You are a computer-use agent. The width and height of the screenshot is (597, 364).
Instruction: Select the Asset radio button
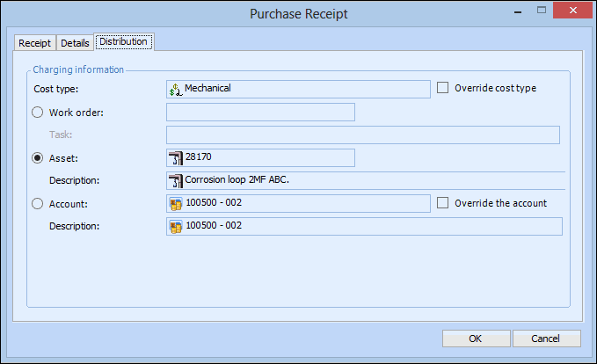38,158
